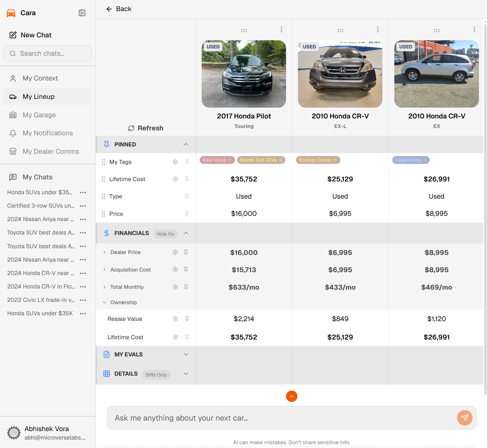Send the chat message

point(465,418)
